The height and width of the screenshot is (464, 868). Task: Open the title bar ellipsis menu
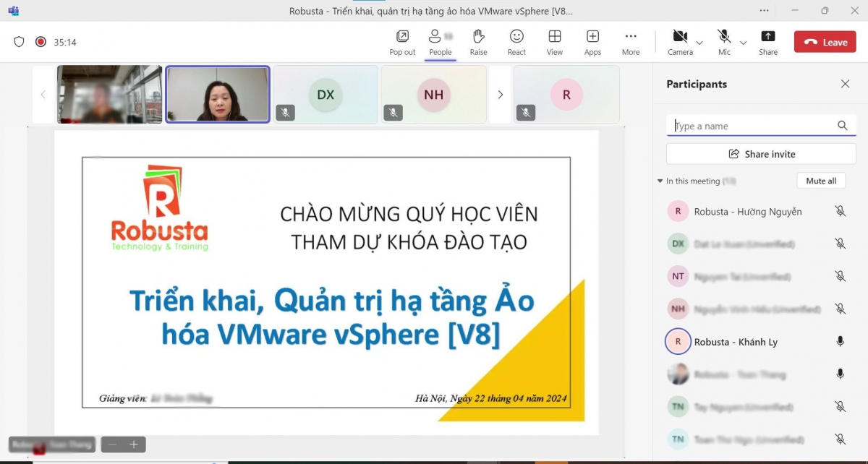[x=765, y=11]
